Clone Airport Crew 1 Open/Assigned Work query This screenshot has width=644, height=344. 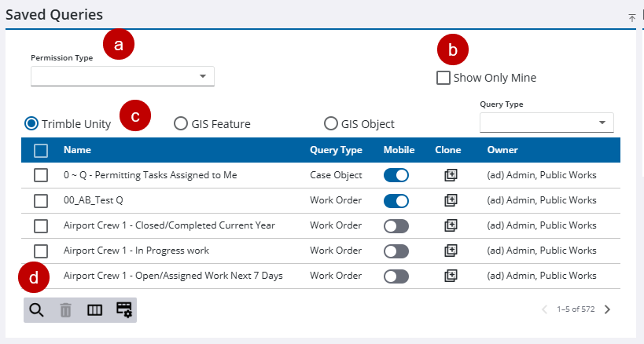451,276
